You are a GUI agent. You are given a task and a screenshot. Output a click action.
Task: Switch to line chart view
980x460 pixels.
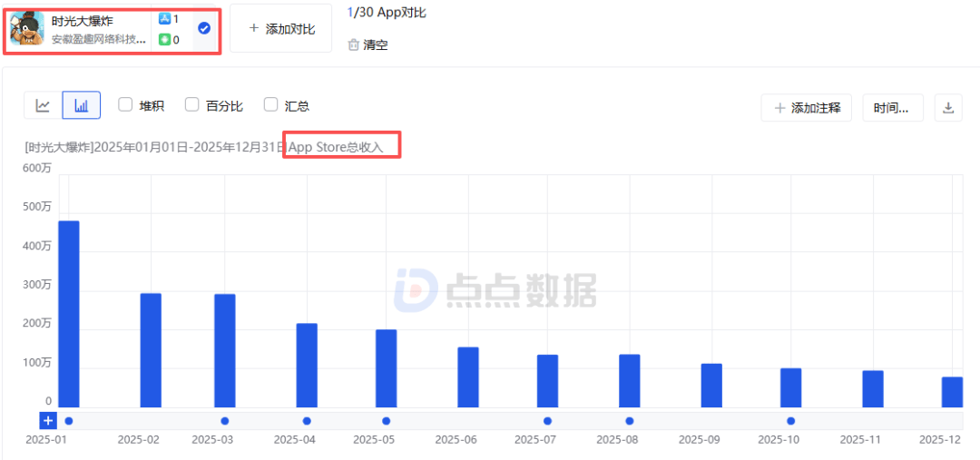tap(43, 106)
